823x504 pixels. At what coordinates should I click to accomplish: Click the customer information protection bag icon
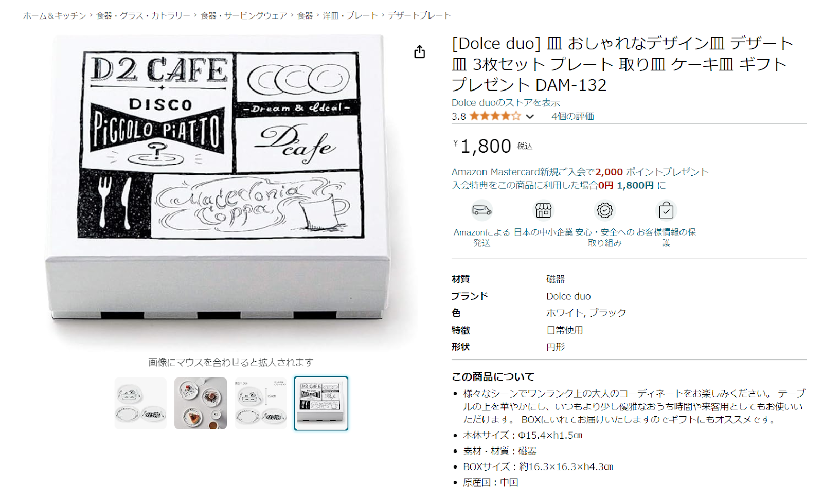click(x=666, y=210)
